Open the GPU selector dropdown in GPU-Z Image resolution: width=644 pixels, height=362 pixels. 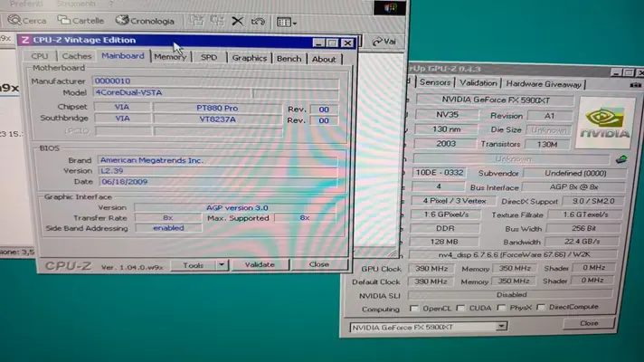pos(501,326)
